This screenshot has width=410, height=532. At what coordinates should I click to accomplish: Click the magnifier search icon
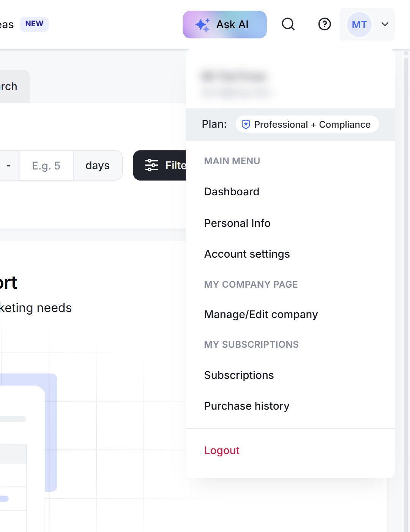pyautogui.click(x=288, y=24)
